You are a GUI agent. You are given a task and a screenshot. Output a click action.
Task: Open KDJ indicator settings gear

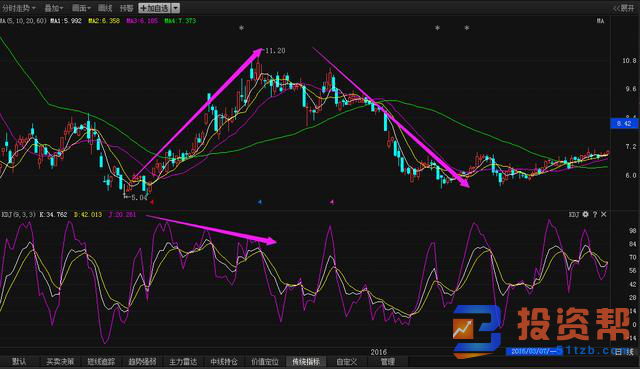click(585, 214)
